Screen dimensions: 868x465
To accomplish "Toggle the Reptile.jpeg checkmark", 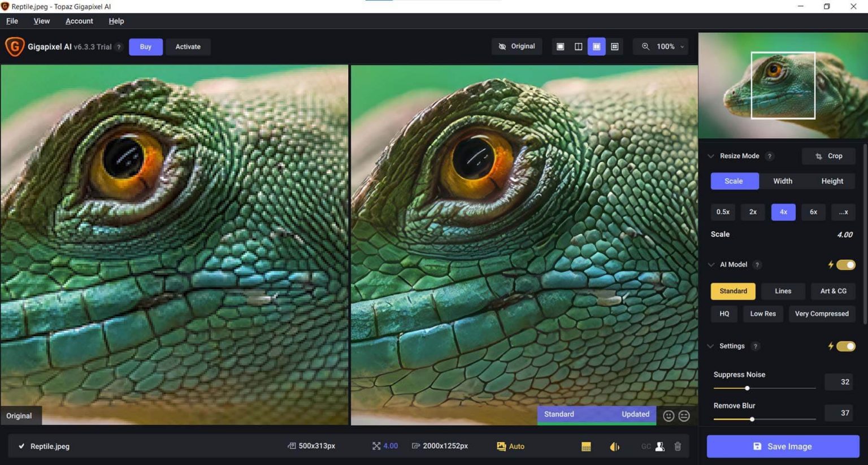I will (21, 446).
